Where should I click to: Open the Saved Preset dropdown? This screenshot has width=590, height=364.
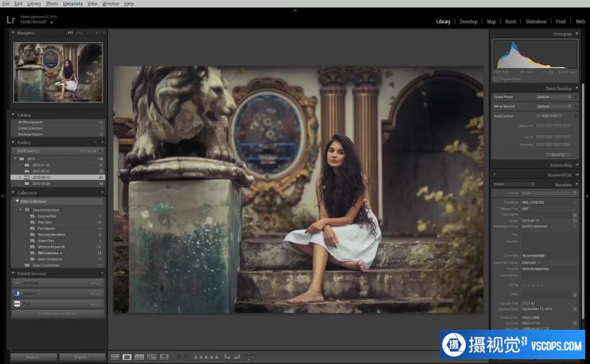(x=554, y=97)
